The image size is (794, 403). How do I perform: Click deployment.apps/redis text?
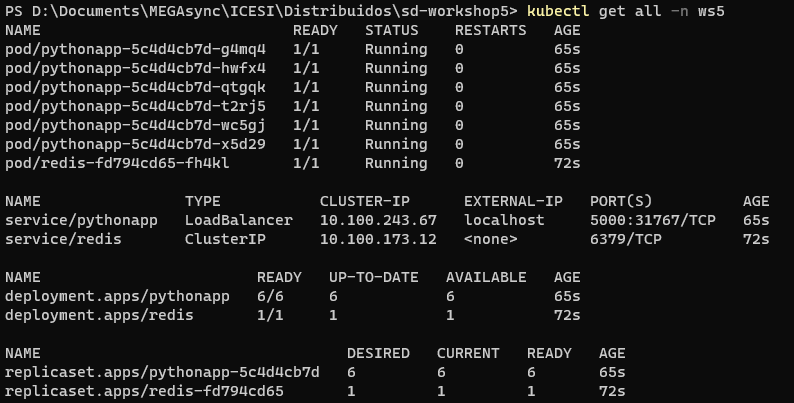point(99,315)
